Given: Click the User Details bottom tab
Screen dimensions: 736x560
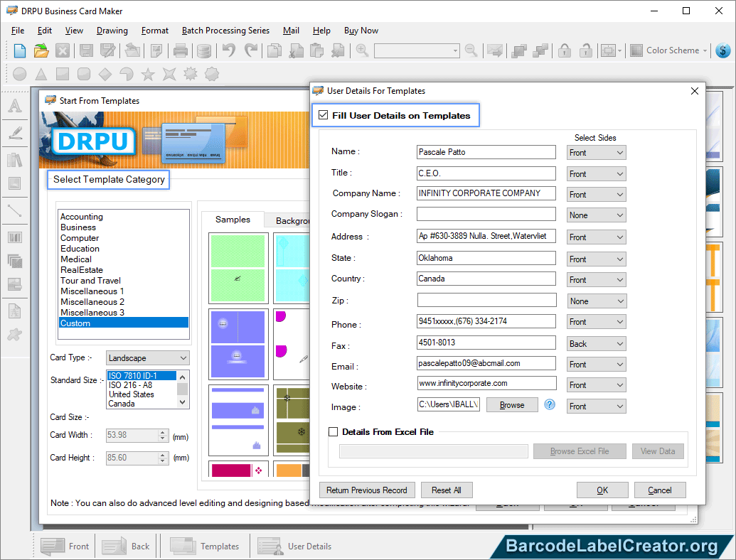Looking at the screenshot, I should click(295, 546).
